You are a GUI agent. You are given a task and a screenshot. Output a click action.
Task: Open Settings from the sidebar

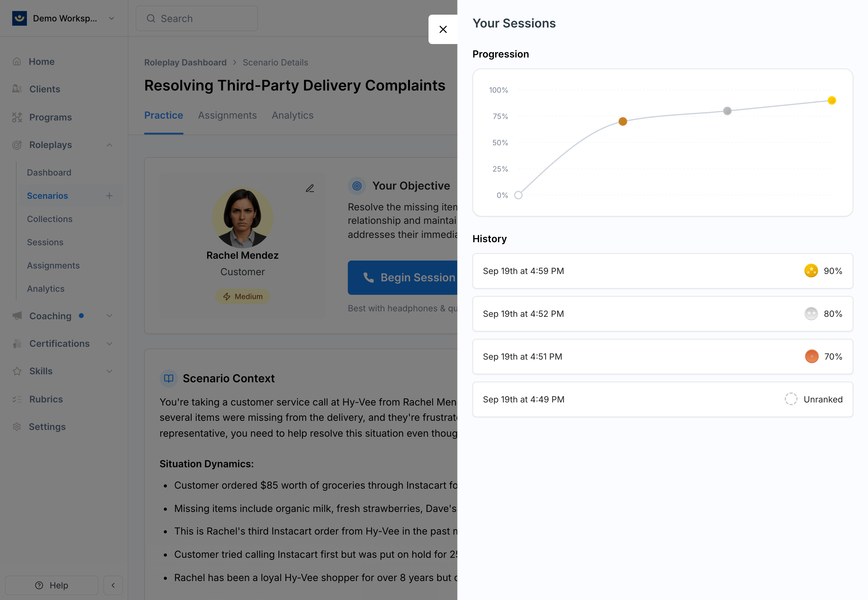click(47, 427)
